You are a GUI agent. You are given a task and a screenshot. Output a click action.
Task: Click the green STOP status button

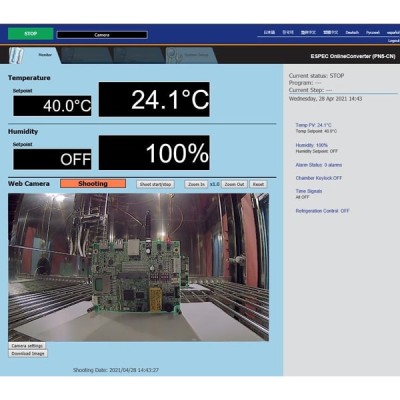30,34
